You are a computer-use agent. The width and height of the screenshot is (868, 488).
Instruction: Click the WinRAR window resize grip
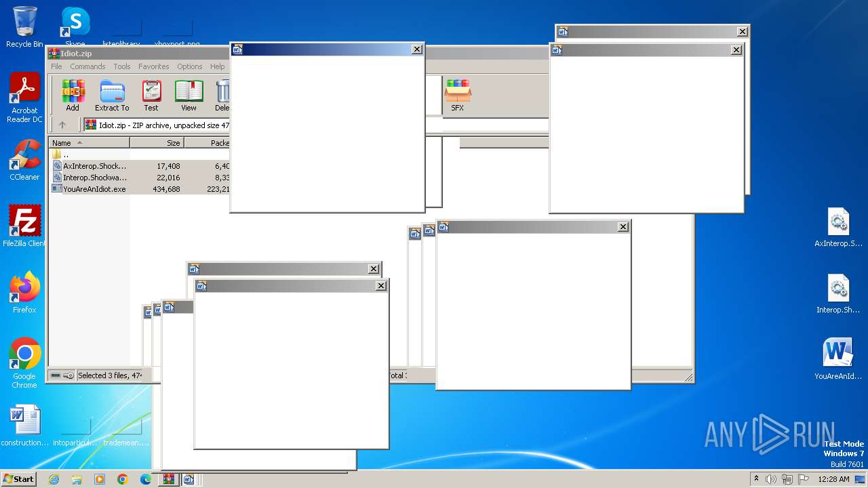pyautogui.click(x=688, y=377)
